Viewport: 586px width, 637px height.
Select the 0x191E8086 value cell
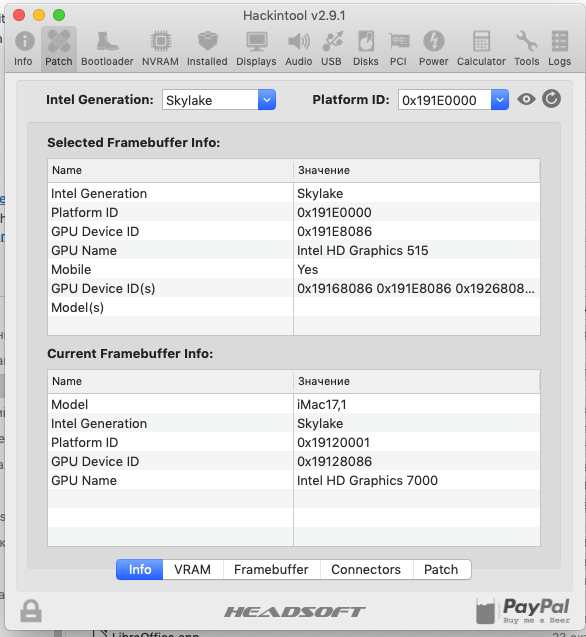coord(334,232)
